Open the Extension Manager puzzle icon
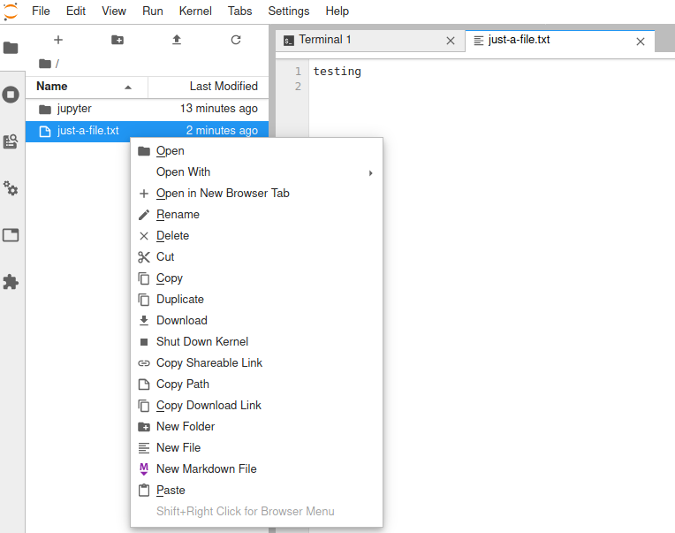 pos(11,282)
